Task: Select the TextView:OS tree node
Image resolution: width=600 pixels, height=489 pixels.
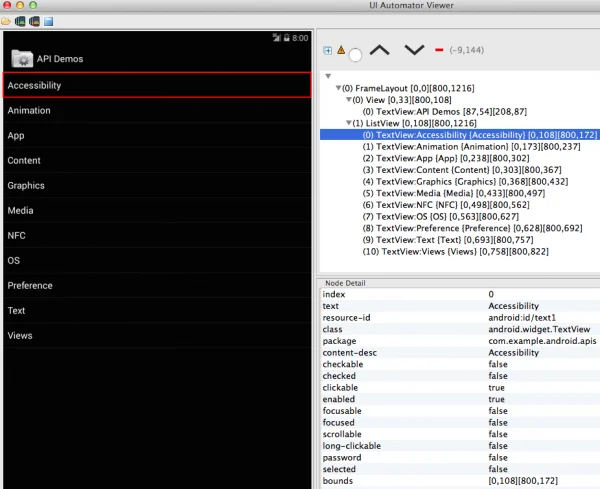Action: point(441,217)
